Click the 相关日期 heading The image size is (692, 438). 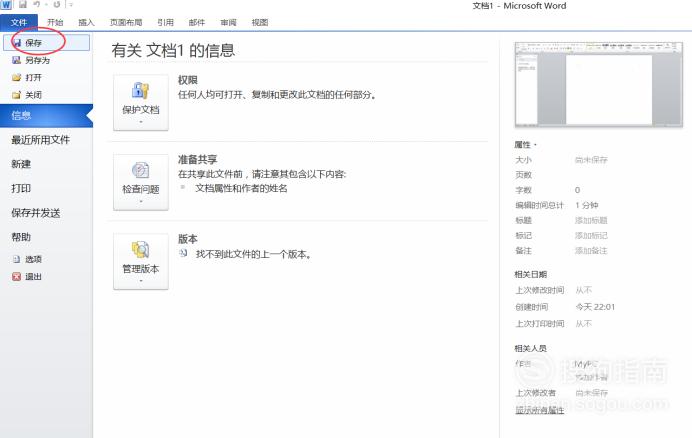[531, 274]
